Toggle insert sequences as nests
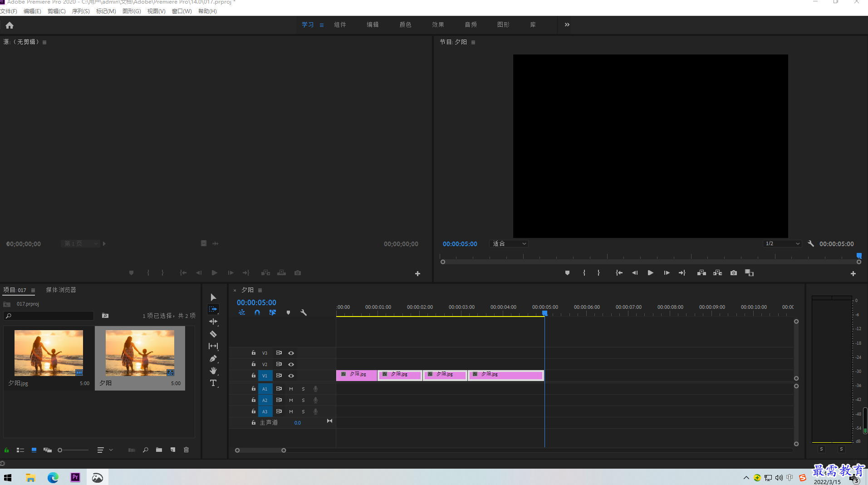The width and height of the screenshot is (868, 485). pyautogui.click(x=242, y=312)
